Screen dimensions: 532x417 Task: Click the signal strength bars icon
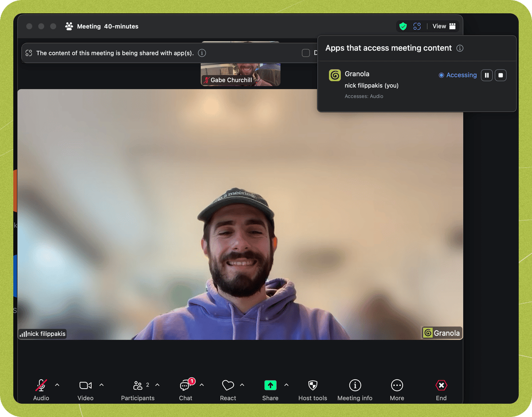(x=23, y=334)
